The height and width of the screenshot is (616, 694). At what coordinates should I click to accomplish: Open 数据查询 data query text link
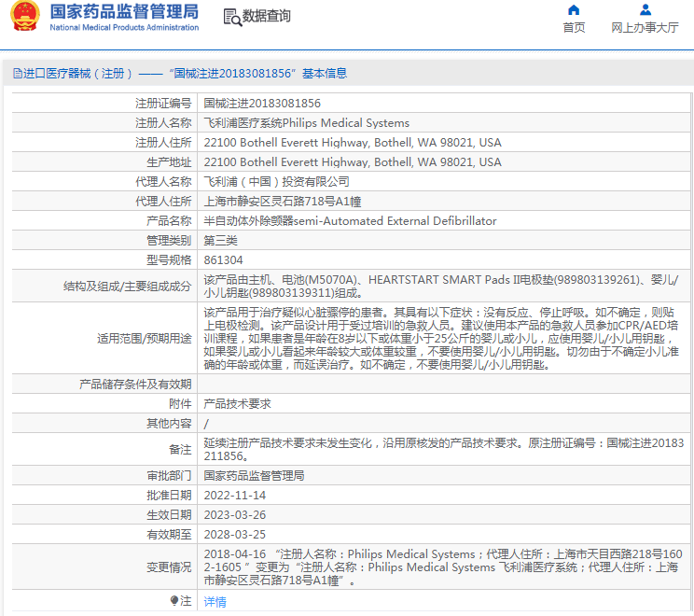pyautogui.click(x=266, y=17)
